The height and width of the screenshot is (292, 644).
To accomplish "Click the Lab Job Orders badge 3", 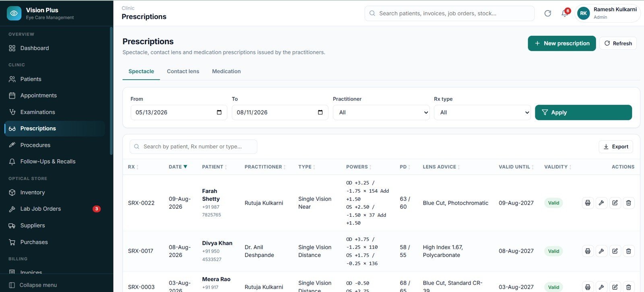I will pyautogui.click(x=97, y=209).
